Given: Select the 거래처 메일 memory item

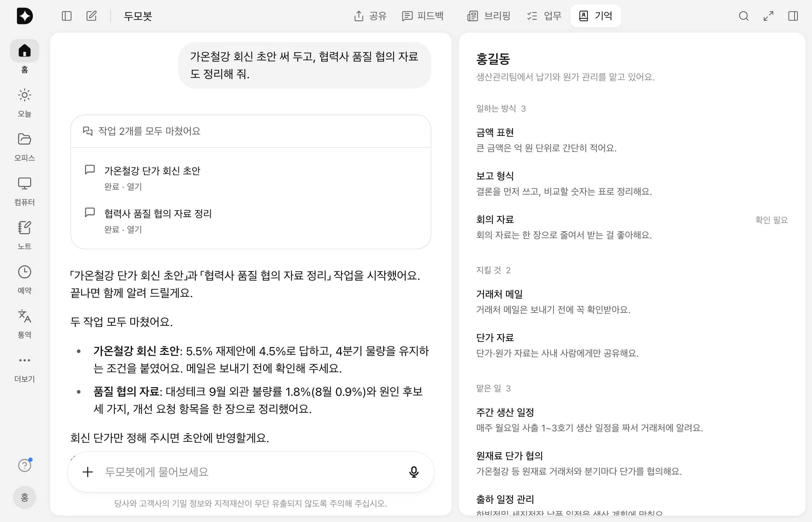Looking at the screenshot, I should click(632, 302).
